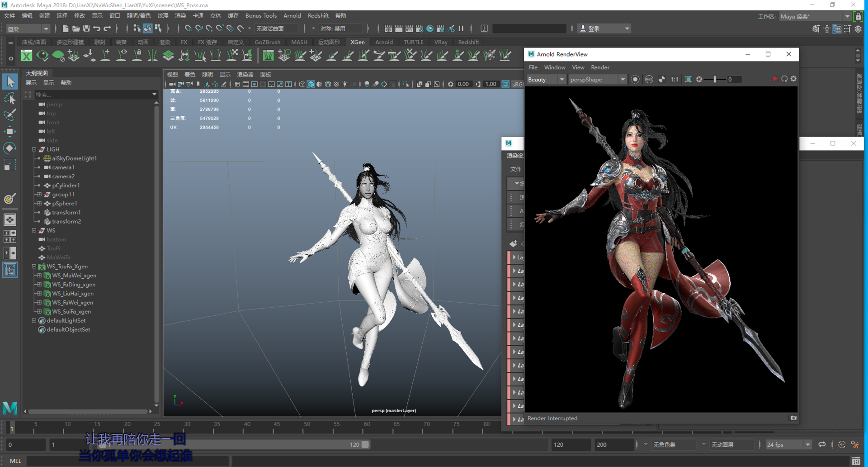Toggle sRGB color management in viewport
868x467 pixels.
tap(506, 84)
